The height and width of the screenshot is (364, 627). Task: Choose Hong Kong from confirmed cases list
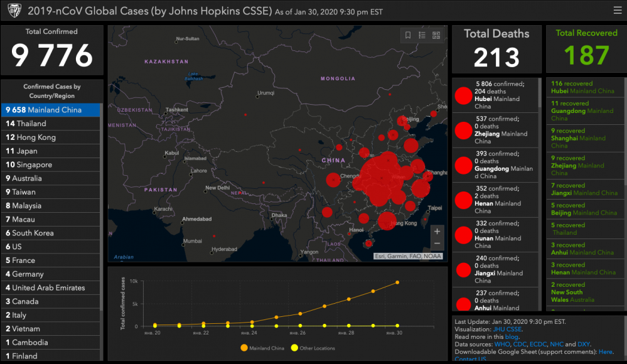(50, 137)
